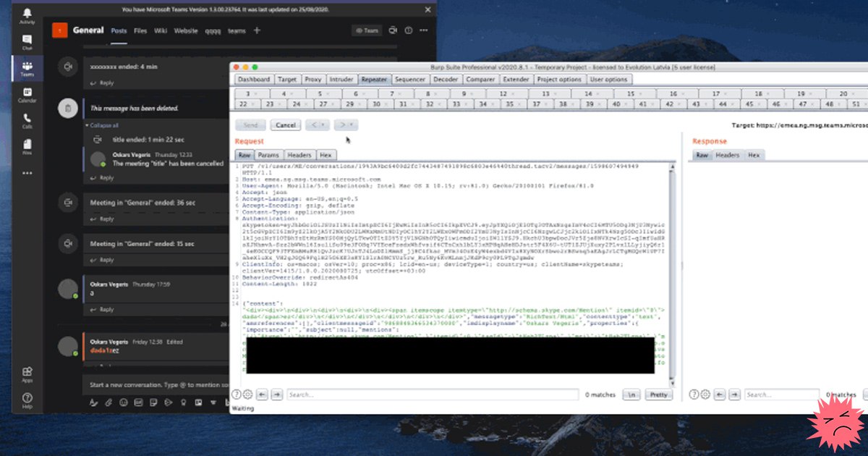Open history back dropdown in Burp Repeater
The height and width of the screenshot is (456, 868).
pyautogui.click(x=318, y=124)
